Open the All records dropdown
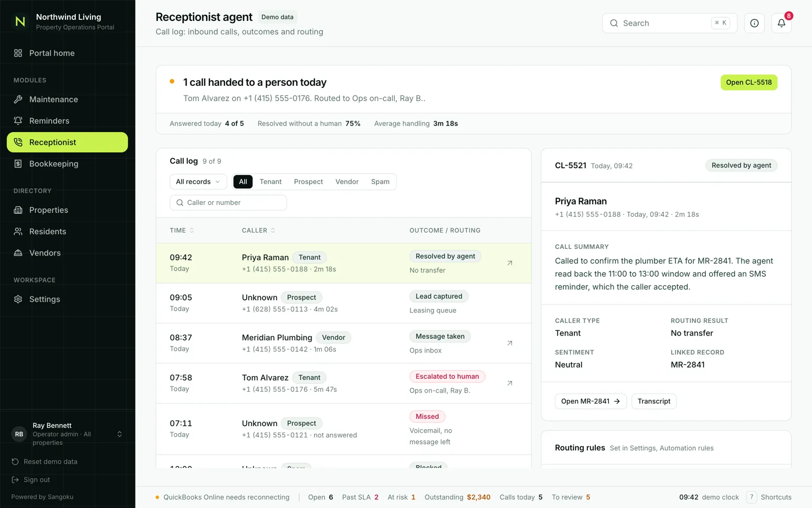Image resolution: width=812 pixels, height=508 pixels. click(198, 182)
